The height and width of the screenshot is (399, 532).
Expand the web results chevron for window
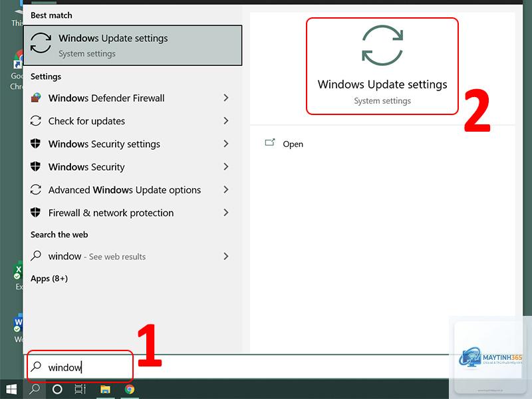226,256
